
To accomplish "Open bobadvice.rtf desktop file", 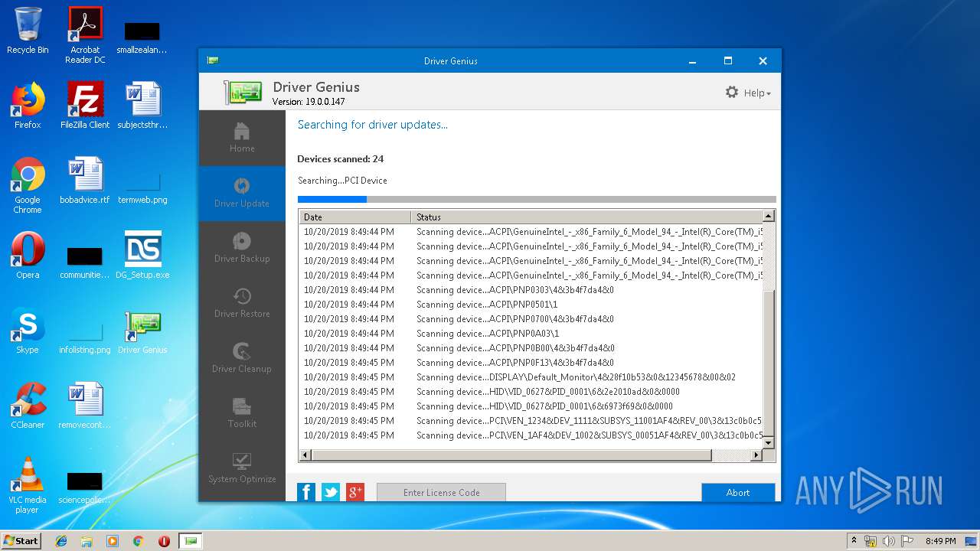I will pyautogui.click(x=85, y=181).
